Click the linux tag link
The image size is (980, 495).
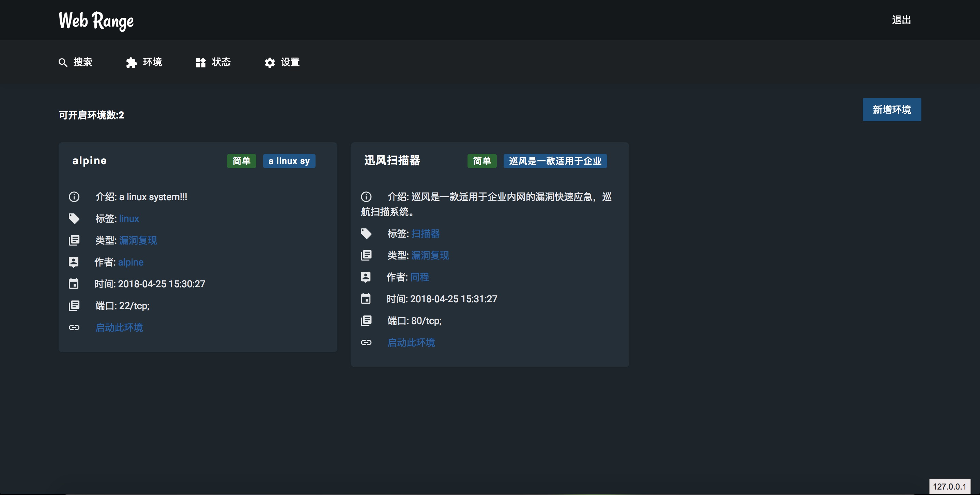(x=129, y=218)
